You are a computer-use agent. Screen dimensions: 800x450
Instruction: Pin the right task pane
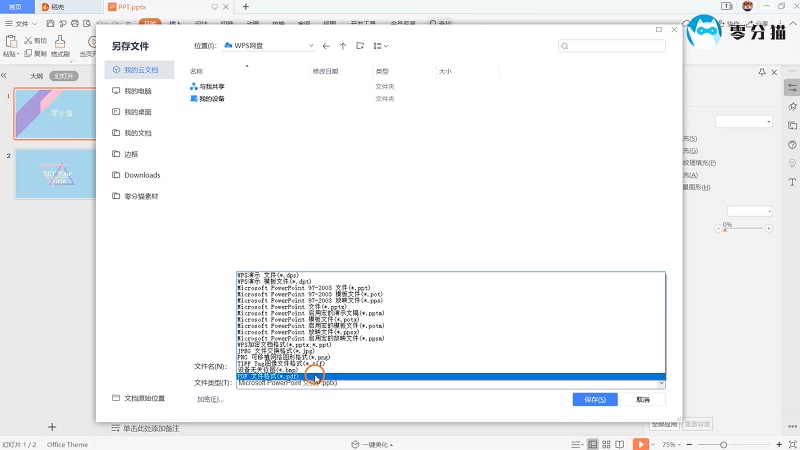click(x=762, y=72)
